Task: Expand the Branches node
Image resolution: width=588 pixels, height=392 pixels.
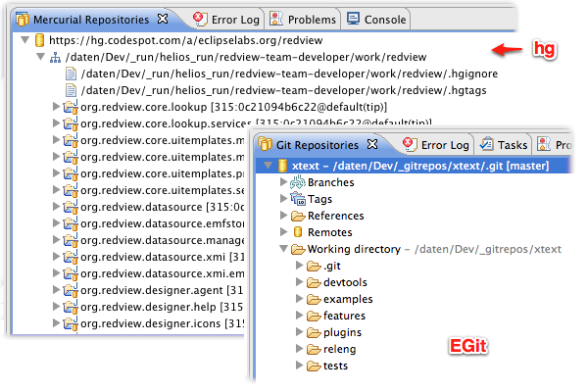Action: (x=284, y=182)
